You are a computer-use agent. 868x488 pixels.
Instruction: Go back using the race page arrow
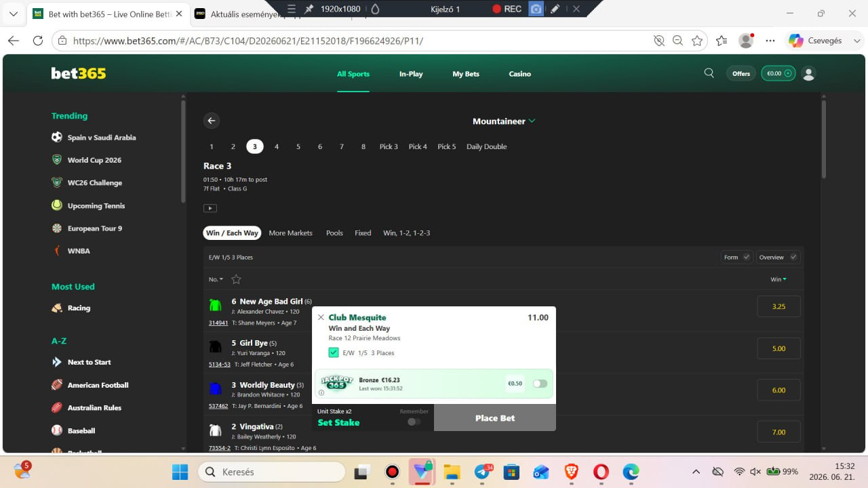[x=212, y=121]
